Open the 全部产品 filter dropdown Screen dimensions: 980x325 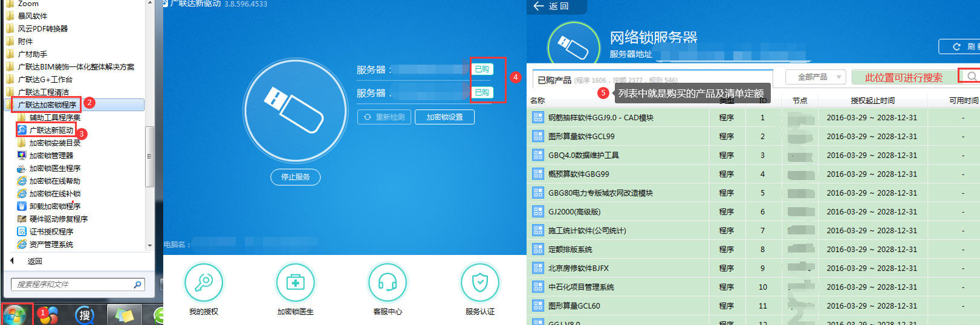coord(815,77)
